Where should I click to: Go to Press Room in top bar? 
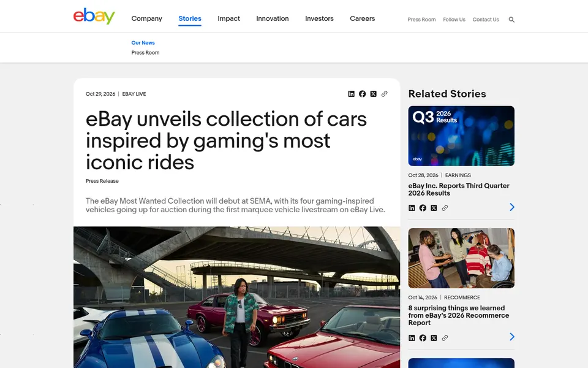click(x=421, y=20)
